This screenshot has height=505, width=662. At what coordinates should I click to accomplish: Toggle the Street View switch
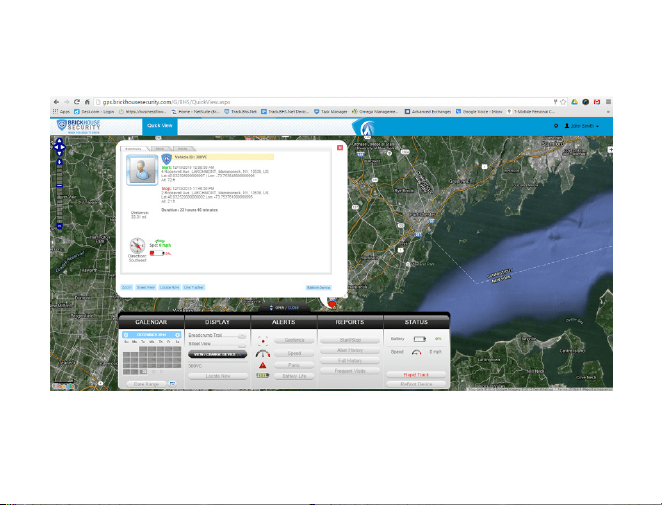(x=241, y=345)
